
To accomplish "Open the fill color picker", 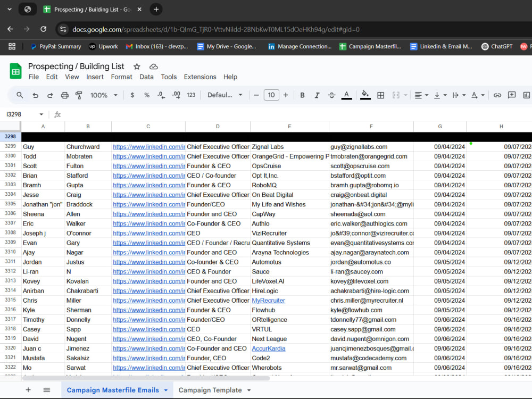I will click(x=365, y=95).
